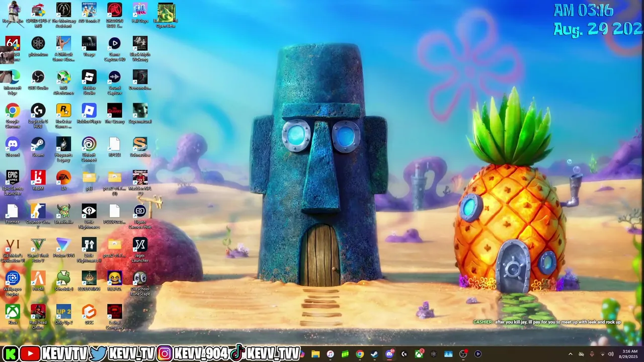
Task: Select the Steam desktop icon
Action: [38, 147]
